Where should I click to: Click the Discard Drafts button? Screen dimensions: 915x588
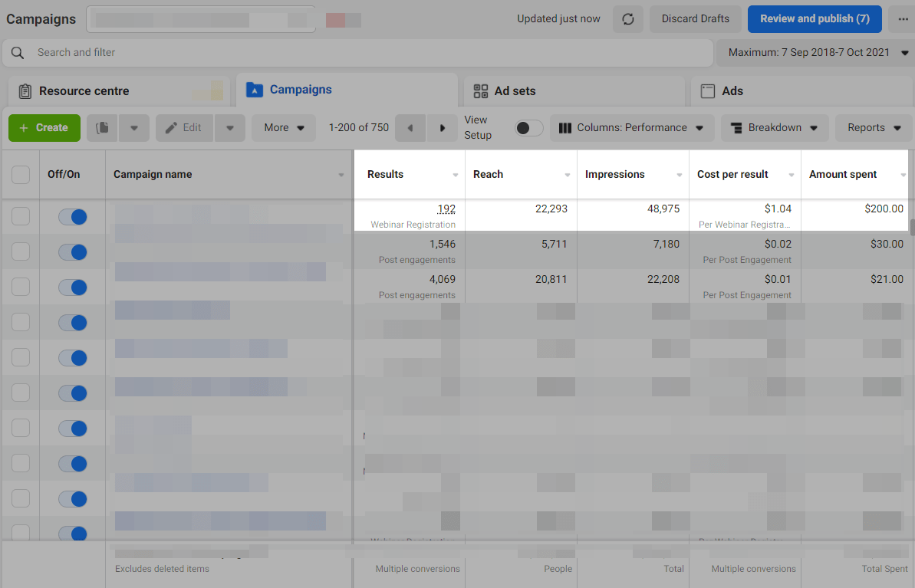coord(696,19)
